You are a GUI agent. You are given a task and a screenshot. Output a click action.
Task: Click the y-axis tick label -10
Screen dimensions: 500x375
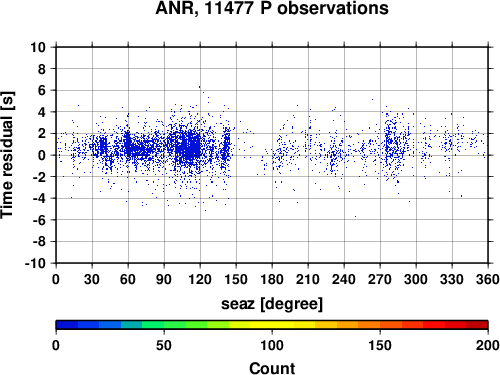(x=35, y=263)
